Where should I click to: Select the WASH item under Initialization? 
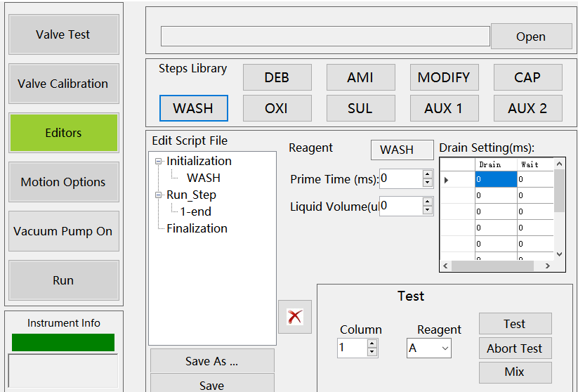point(204,178)
